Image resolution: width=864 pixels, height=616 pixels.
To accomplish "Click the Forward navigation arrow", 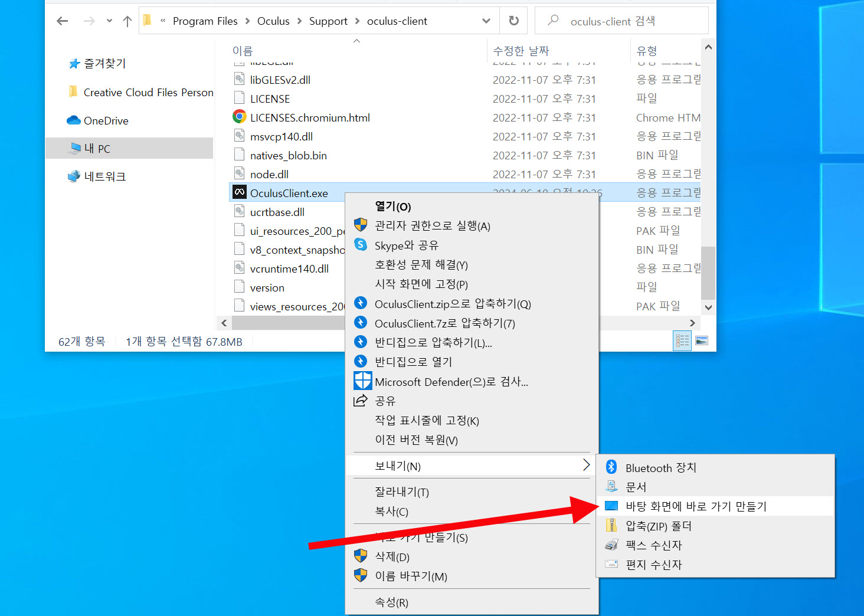I will (x=89, y=21).
